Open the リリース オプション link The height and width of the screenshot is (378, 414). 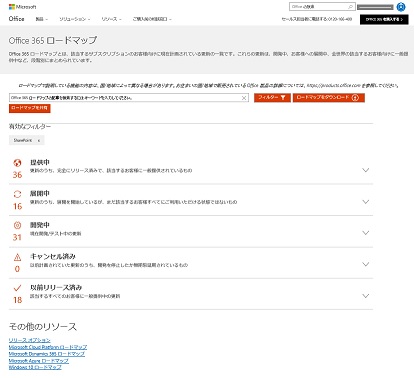pos(30,340)
